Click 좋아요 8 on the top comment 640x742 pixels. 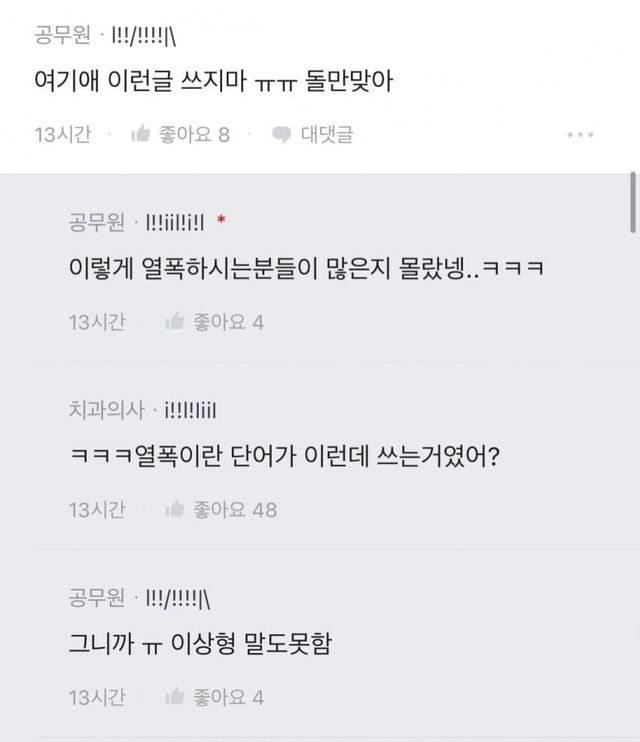tap(194, 134)
